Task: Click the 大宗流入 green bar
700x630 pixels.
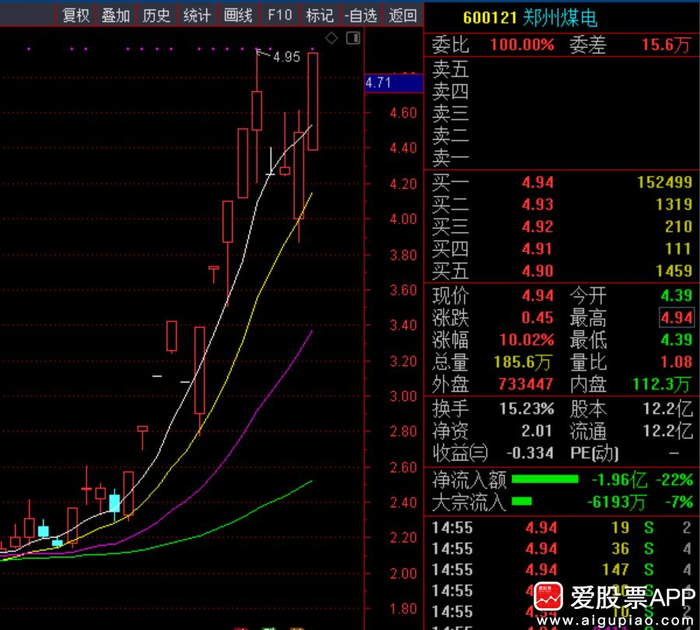Action: 521,501
